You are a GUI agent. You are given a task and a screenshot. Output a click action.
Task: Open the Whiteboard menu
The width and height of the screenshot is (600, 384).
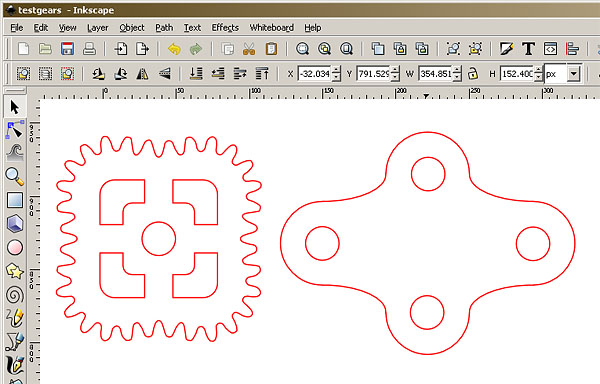point(272,28)
